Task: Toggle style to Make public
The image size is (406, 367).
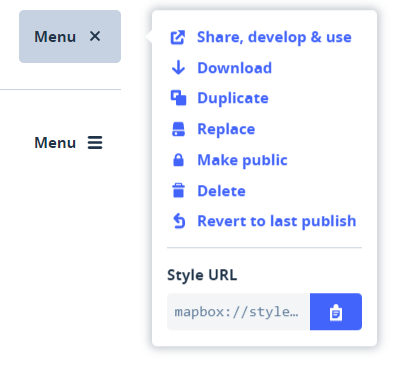Action: (x=242, y=160)
